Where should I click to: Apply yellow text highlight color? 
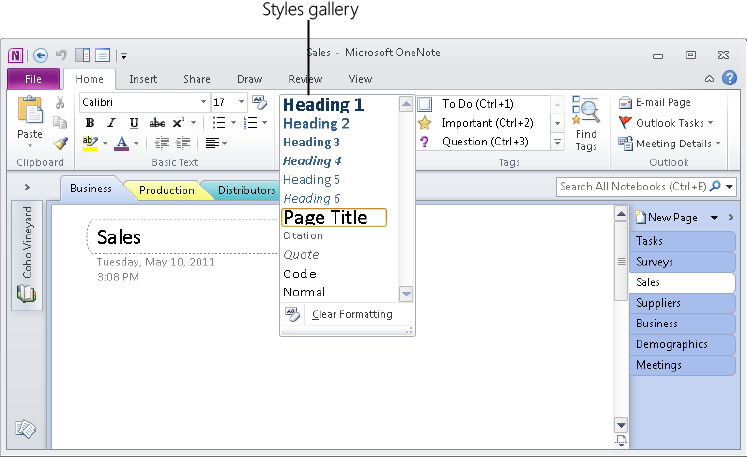pos(90,143)
